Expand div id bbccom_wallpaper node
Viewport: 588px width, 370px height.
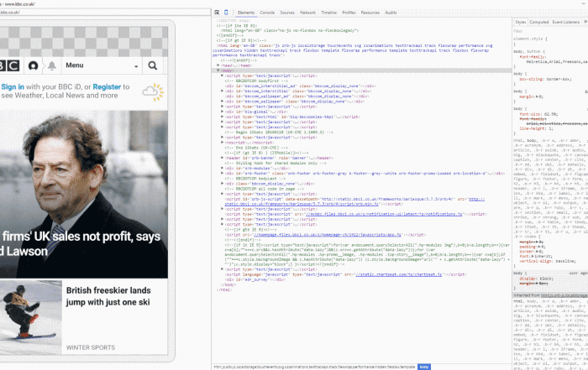click(x=223, y=102)
